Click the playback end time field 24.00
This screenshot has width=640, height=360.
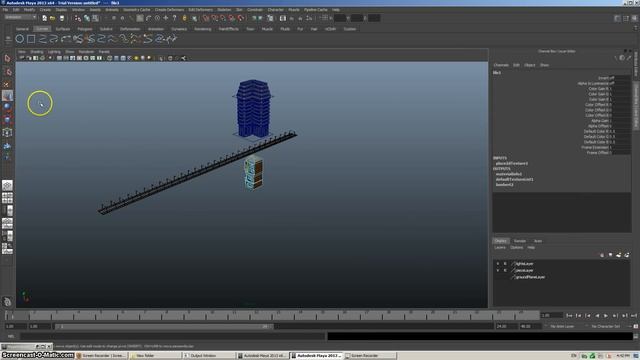tap(506, 327)
